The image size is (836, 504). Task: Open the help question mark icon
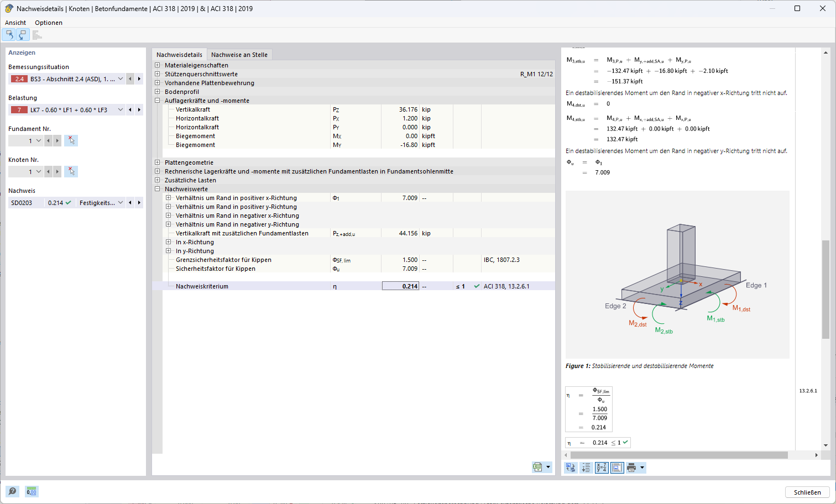tap(12, 491)
